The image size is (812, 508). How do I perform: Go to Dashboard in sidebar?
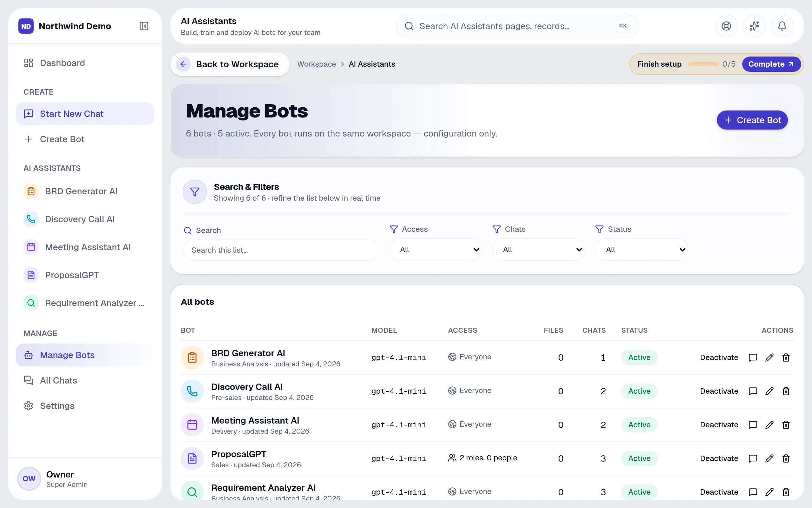(x=85, y=63)
